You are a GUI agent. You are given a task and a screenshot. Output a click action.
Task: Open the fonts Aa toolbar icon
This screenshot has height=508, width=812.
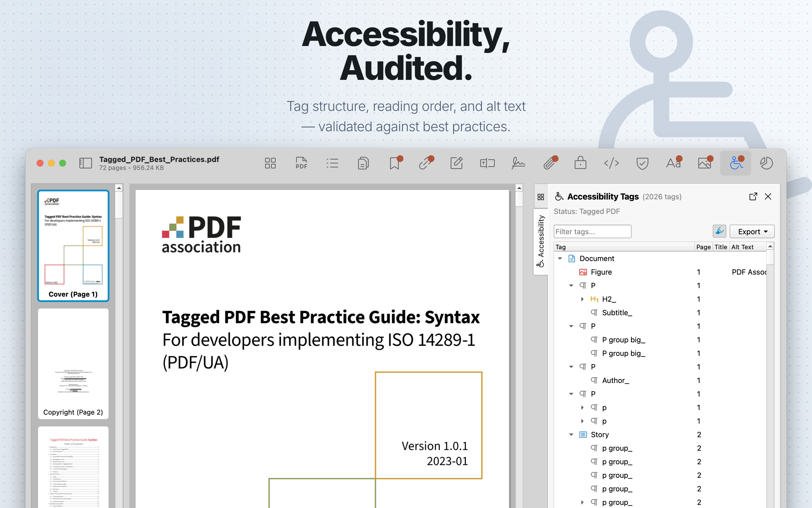click(x=673, y=163)
